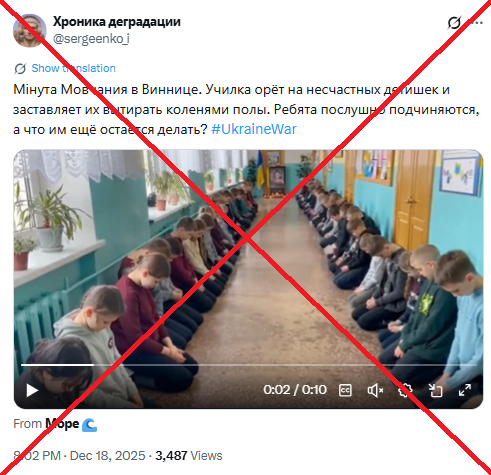Viewport: 491px width, 475px height.
Task: Click the 3,487 Views count
Action: (189, 455)
